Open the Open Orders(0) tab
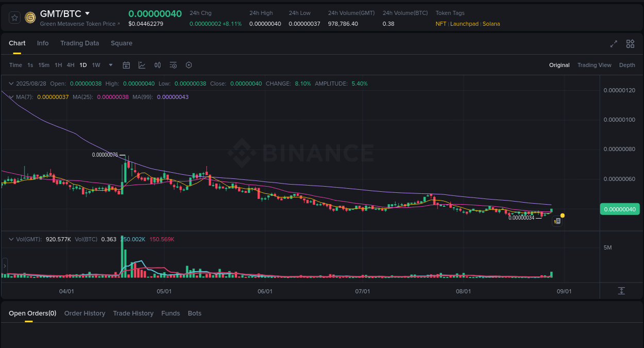Screen dimensions: 644x348 (32, 313)
